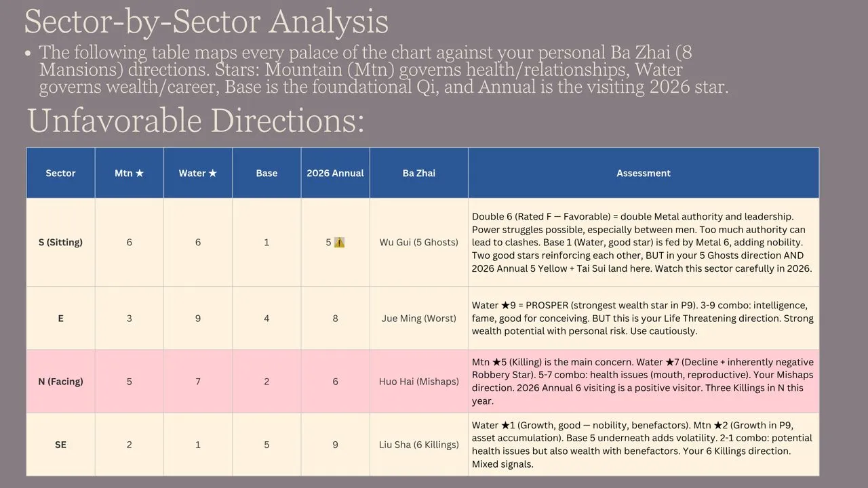Select the S (Sitting) sector cell
Screen dimensions: 868x488
click(x=60, y=242)
